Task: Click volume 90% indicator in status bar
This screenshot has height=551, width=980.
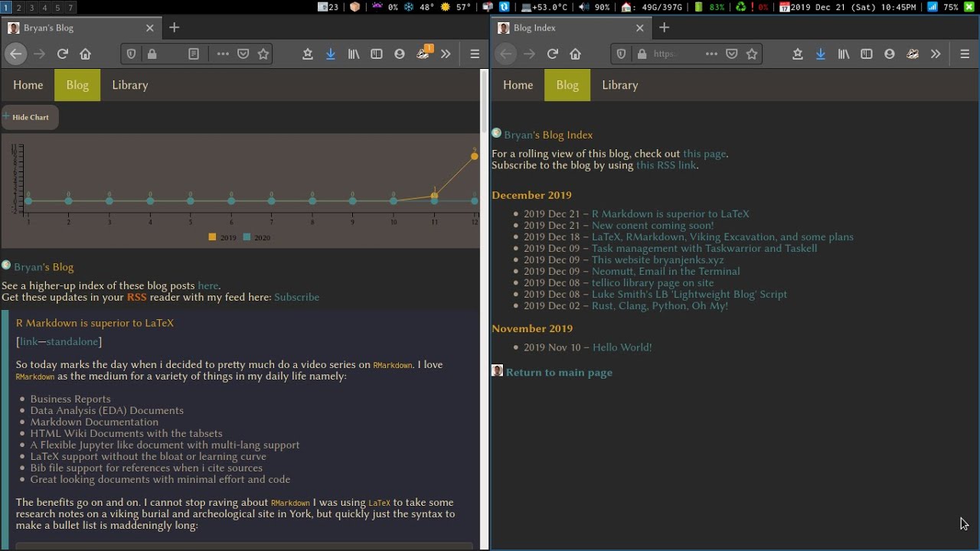Action: (x=594, y=7)
